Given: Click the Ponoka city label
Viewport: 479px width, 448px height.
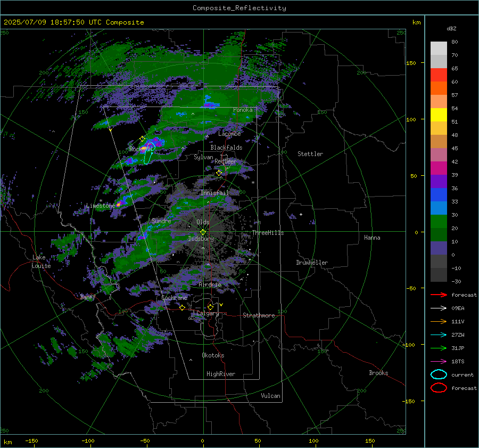Looking at the screenshot, I should point(243,110).
